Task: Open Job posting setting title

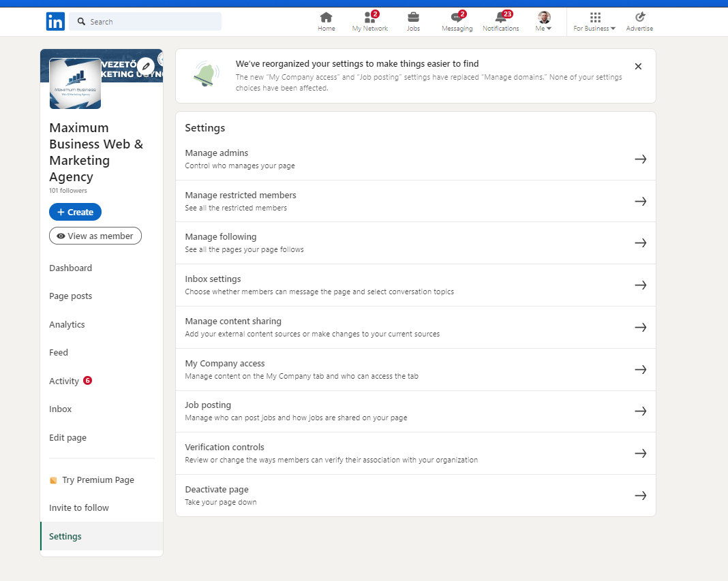Action: pyautogui.click(x=207, y=405)
